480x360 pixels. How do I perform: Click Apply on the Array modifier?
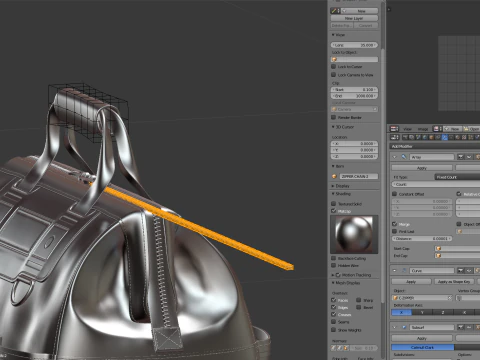(x=422, y=168)
